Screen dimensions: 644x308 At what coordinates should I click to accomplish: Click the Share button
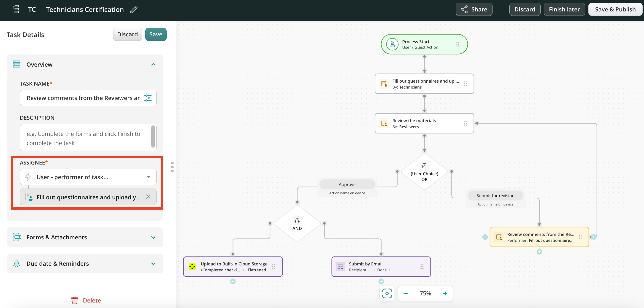coord(474,10)
